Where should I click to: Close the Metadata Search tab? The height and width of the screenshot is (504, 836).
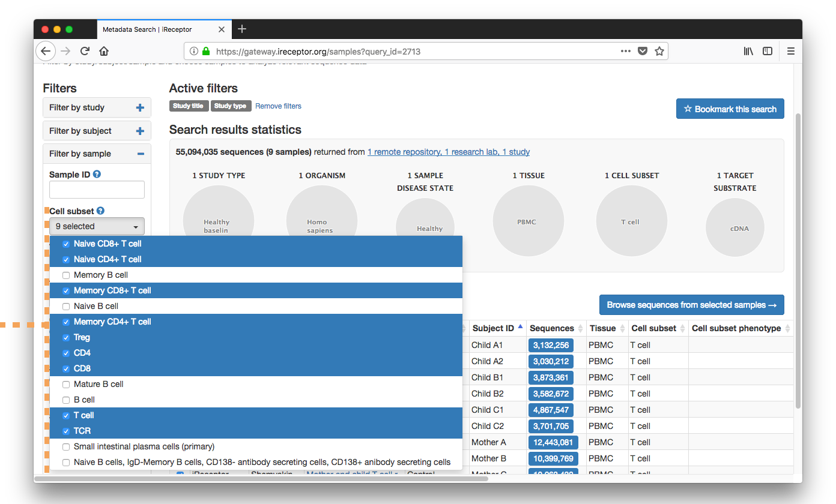click(x=222, y=29)
